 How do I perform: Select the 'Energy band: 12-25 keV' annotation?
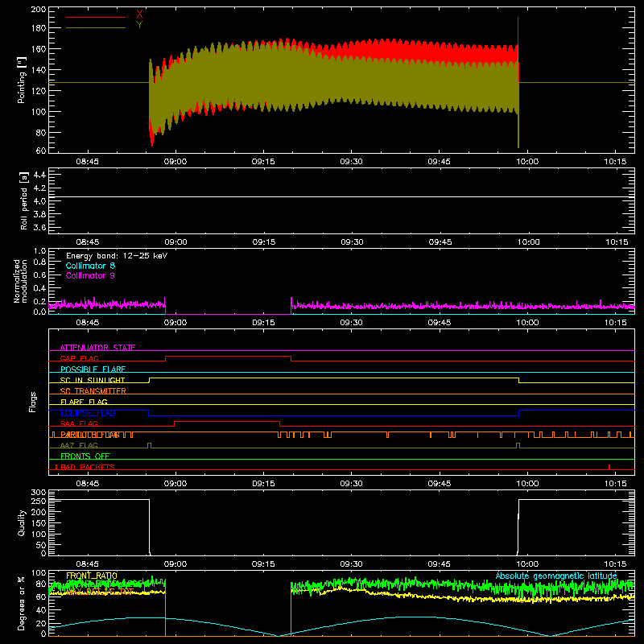117,256
